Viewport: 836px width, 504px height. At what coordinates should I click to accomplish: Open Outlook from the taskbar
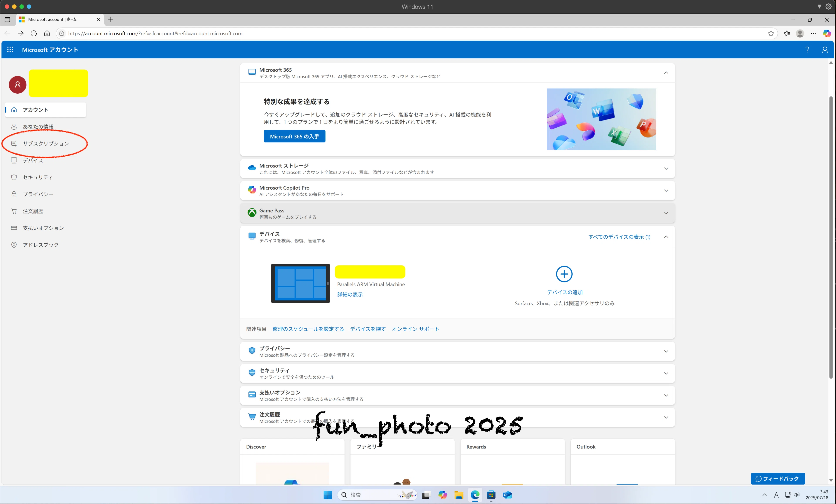click(507, 495)
